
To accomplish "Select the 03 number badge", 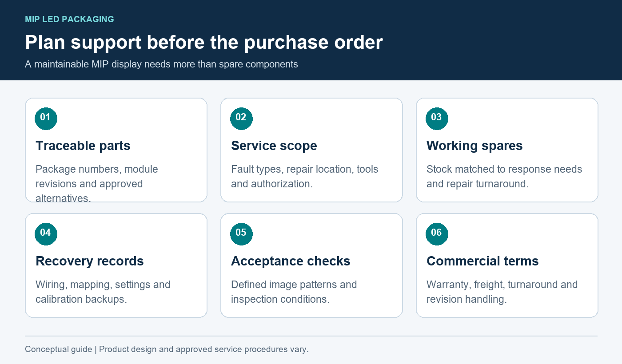I will click(437, 119).
